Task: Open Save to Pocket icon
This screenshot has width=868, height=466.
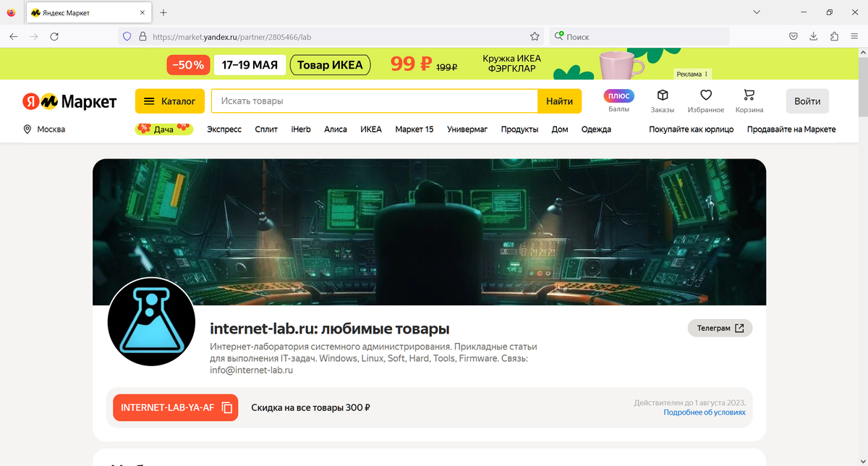Action: click(x=793, y=36)
